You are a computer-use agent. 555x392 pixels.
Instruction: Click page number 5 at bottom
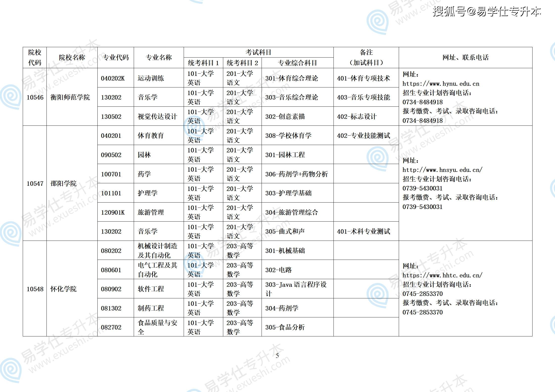[x=277, y=356]
